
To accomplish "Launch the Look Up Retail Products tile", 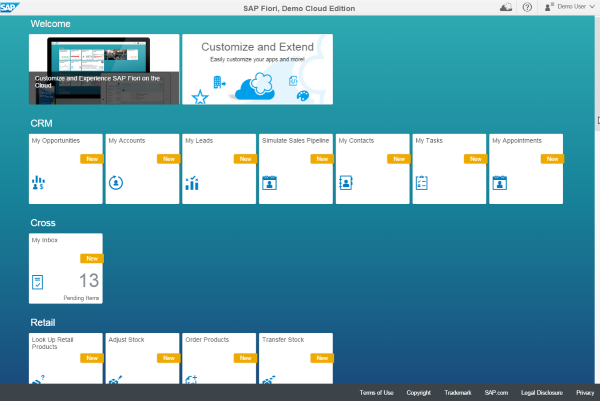I will (x=66, y=359).
